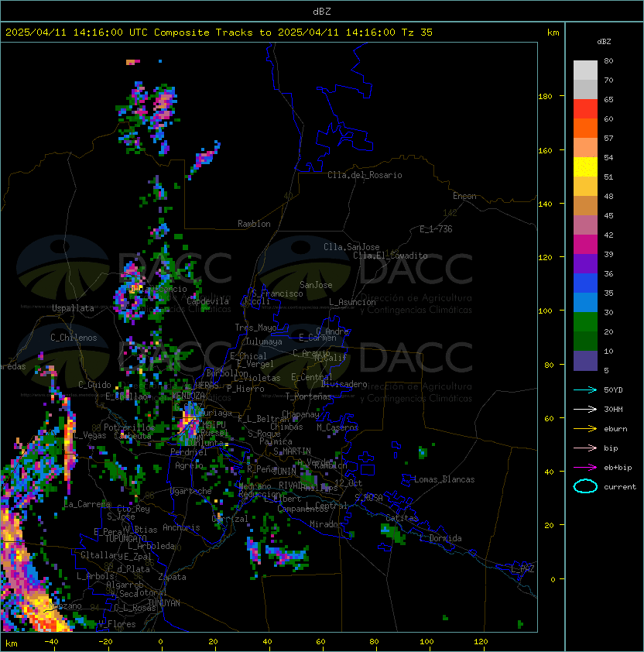Click the Clla.El_Cavadito label
This screenshot has width=644, height=652.
point(390,256)
